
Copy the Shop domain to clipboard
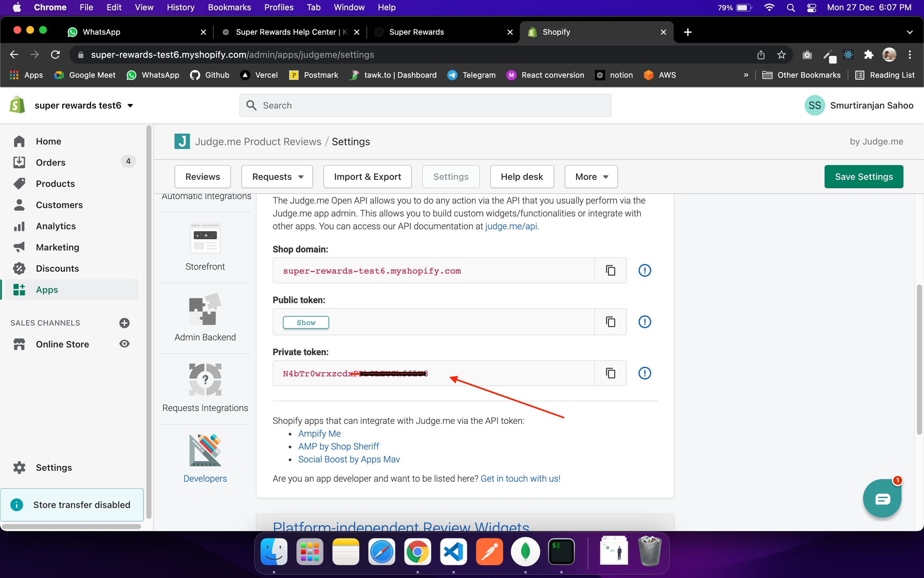[610, 271]
